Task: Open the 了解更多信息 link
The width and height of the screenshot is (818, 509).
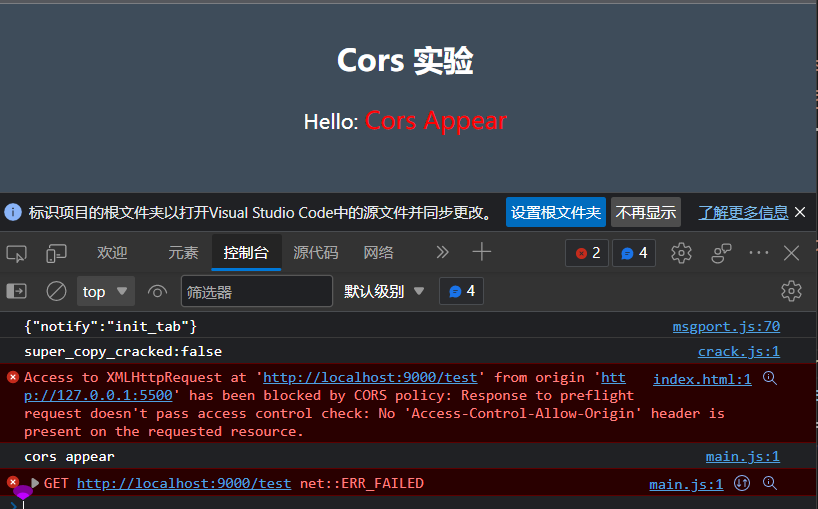Action: coord(743,213)
